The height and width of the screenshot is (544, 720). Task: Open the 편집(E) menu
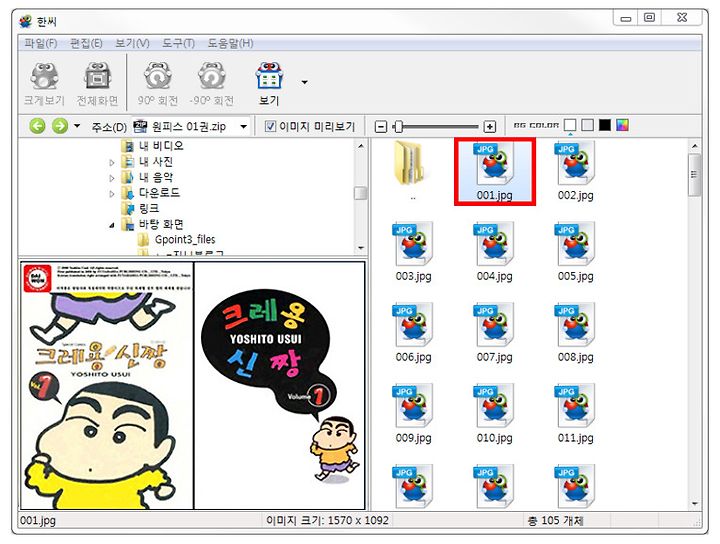86,43
